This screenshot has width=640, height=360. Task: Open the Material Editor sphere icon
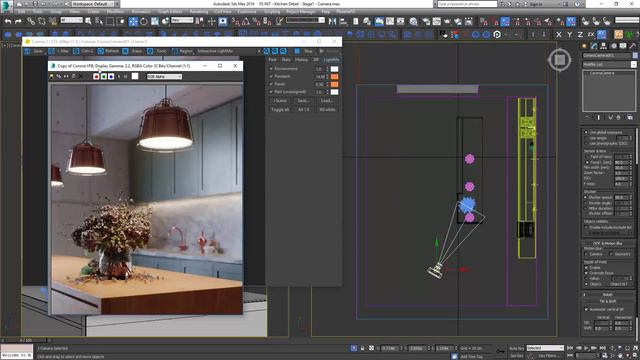click(413, 21)
